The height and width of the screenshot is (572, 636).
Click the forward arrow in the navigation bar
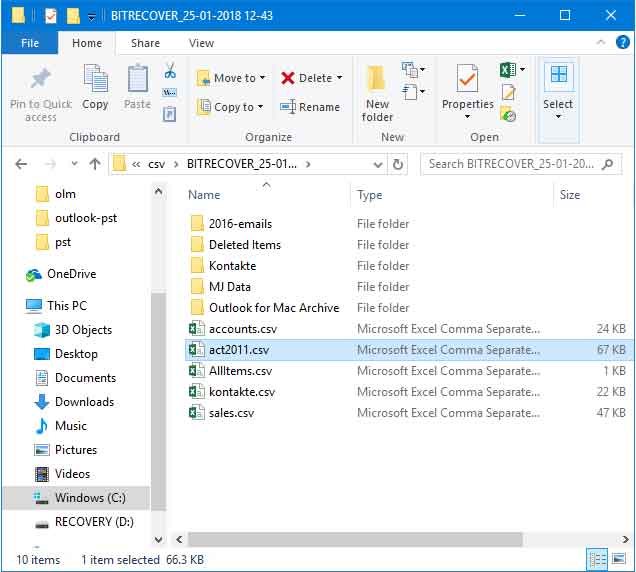(x=50, y=164)
